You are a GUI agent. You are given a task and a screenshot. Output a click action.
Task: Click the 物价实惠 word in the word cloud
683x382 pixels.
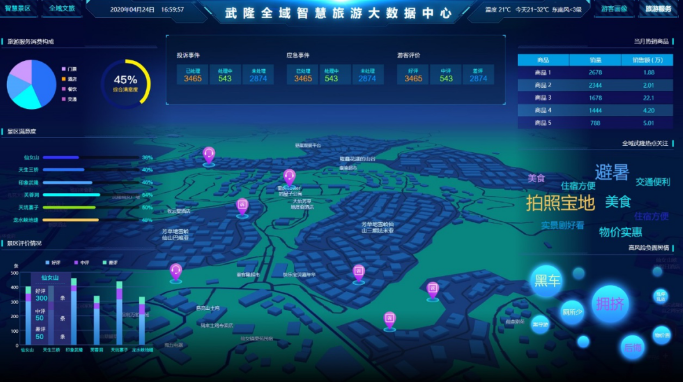point(620,232)
